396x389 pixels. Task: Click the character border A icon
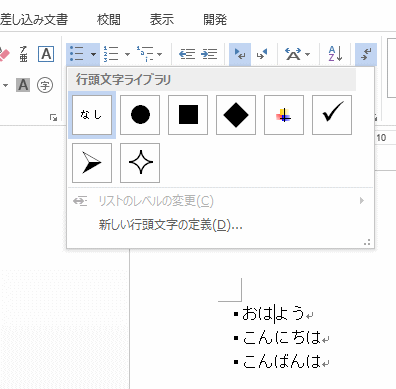tap(46, 54)
